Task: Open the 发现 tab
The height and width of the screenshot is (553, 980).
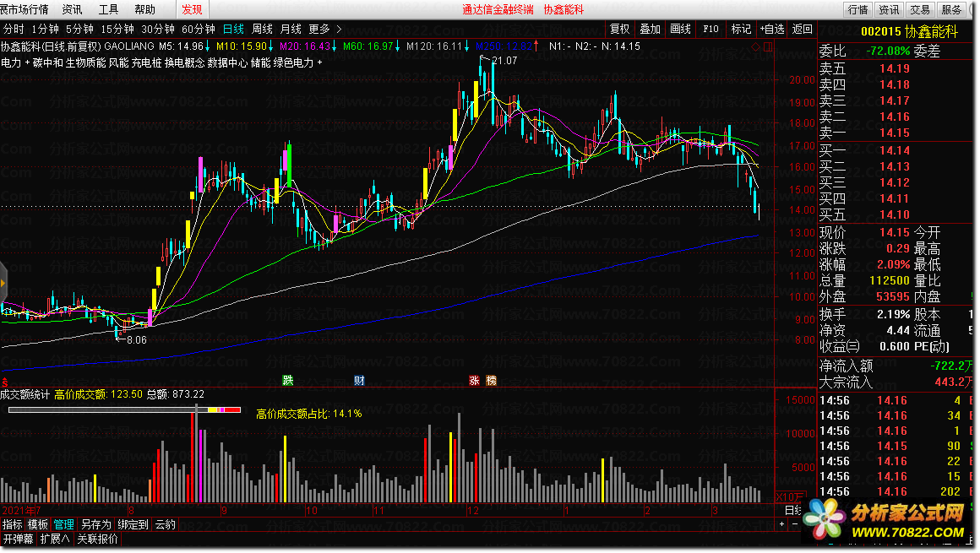Action: [x=192, y=9]
